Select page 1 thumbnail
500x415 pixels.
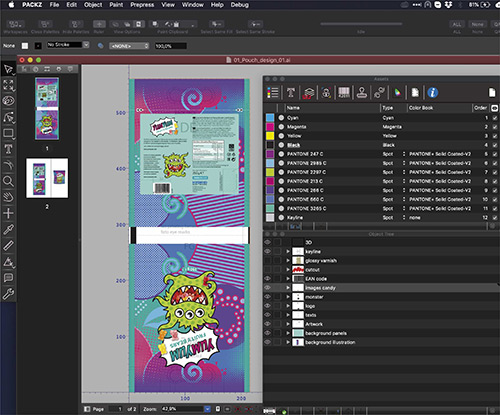pos(47,109)
